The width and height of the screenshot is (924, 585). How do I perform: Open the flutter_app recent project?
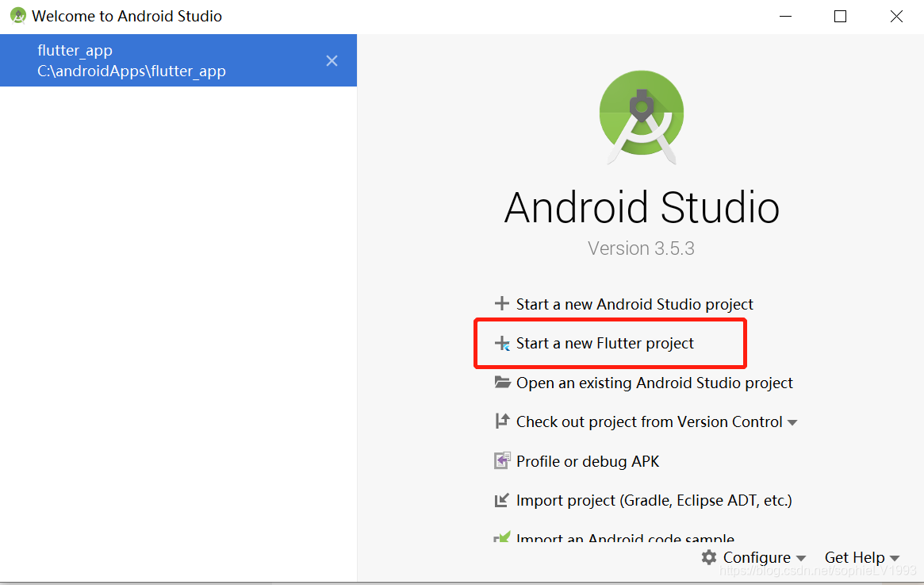tap(178, 61)
